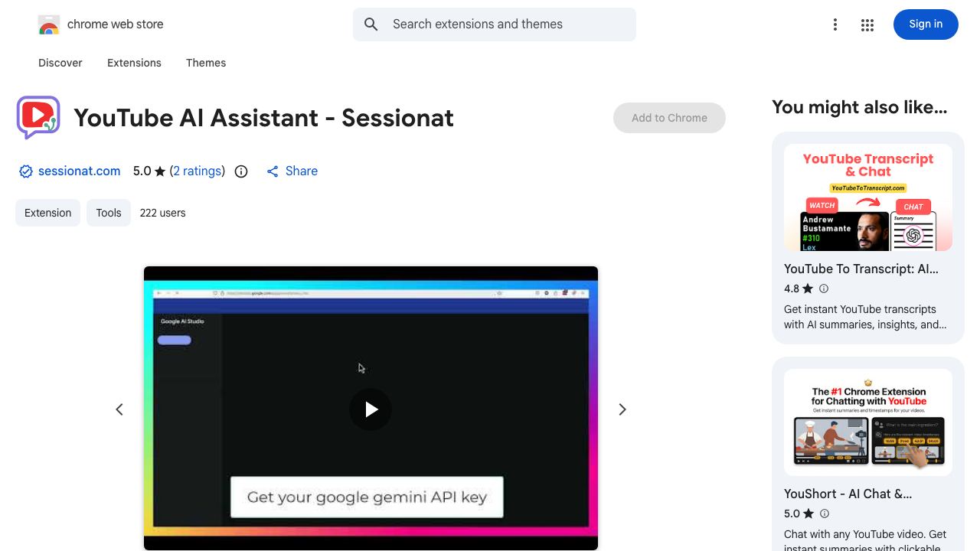Open YouShort - AI Chat &... title
This screenshot has width=980, height=551.
click(x=848, y=494)
